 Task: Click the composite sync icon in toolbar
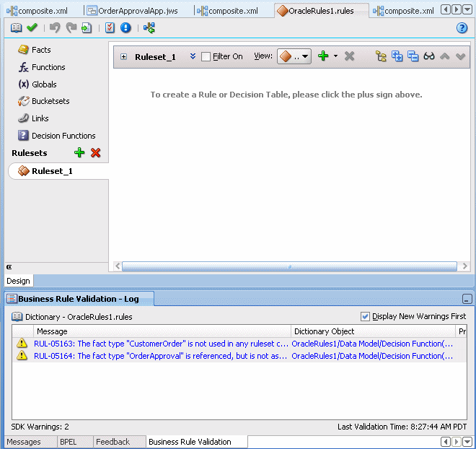click(149, 28)
